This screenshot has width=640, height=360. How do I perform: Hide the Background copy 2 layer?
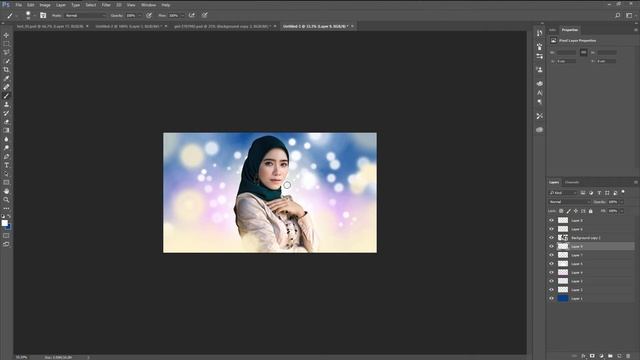coord(551,238)
